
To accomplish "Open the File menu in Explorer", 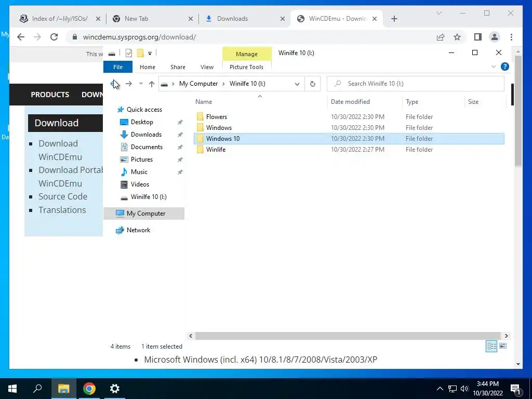I will point(118,67).
